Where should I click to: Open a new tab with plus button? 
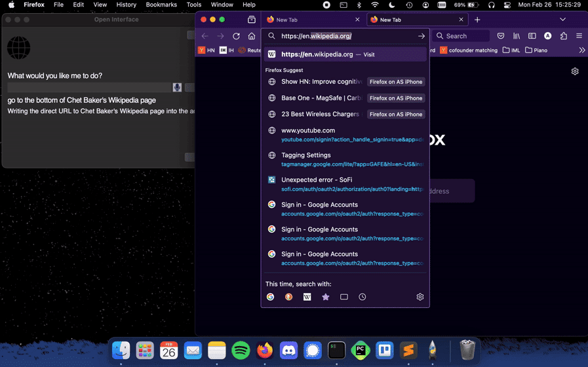click(x=477, y=20)
